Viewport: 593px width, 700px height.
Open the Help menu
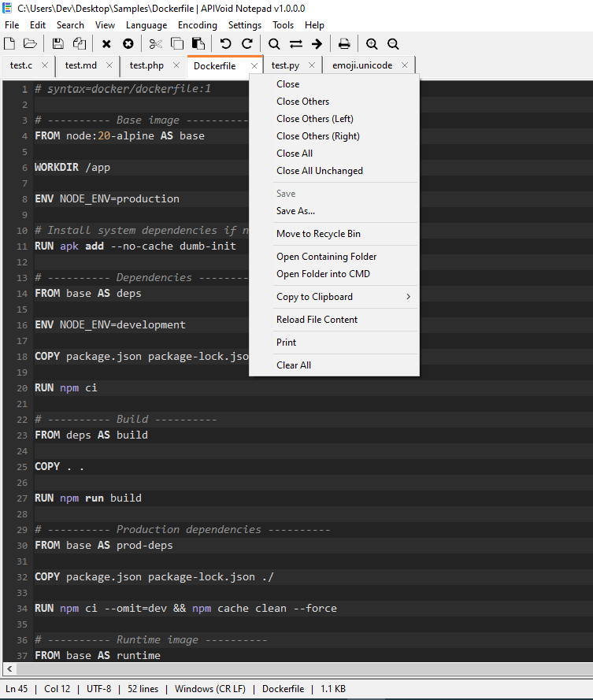314,25
